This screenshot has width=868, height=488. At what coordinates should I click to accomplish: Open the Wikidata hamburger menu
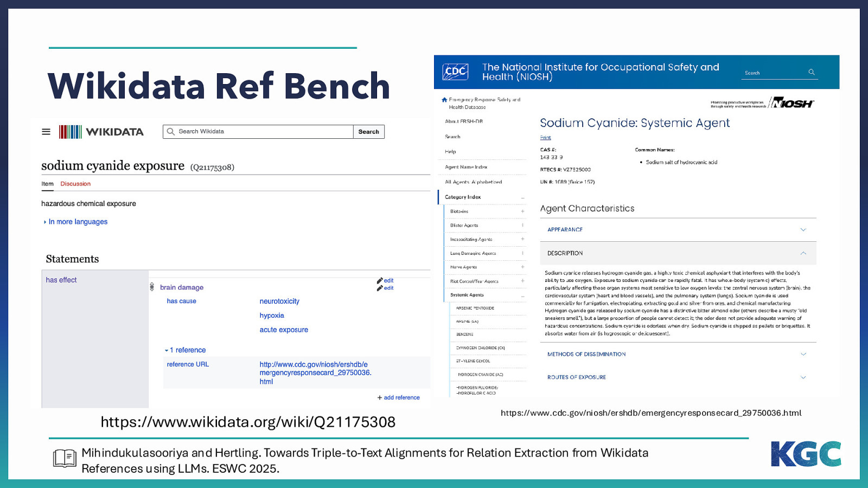pos(46,132)
